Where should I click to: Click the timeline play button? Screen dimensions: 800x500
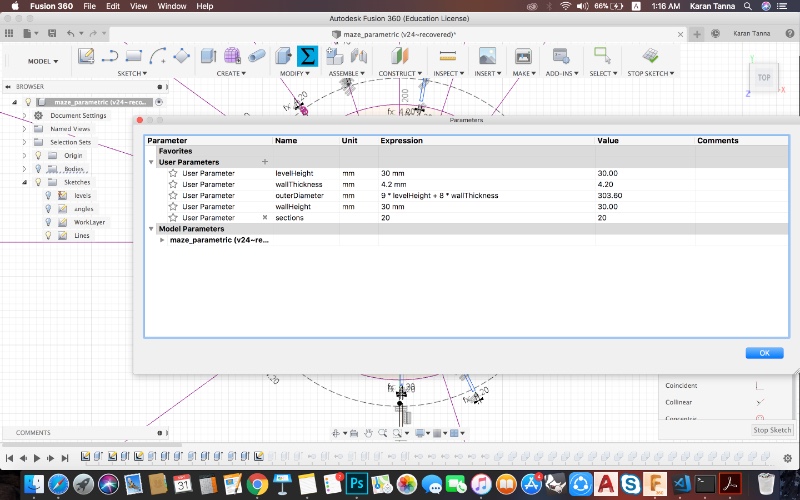[37, 458]
